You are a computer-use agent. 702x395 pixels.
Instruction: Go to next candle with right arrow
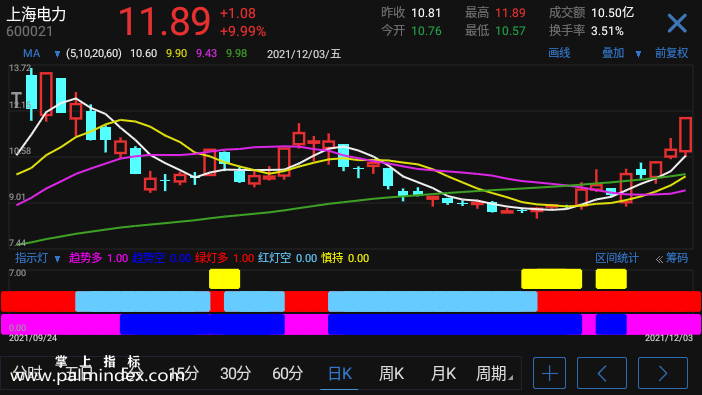663,373
